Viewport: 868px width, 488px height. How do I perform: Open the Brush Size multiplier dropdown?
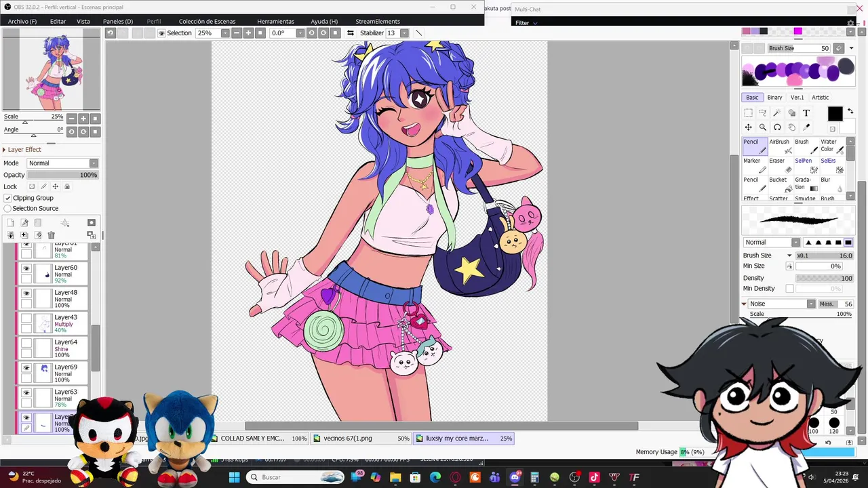click(789, 256)
